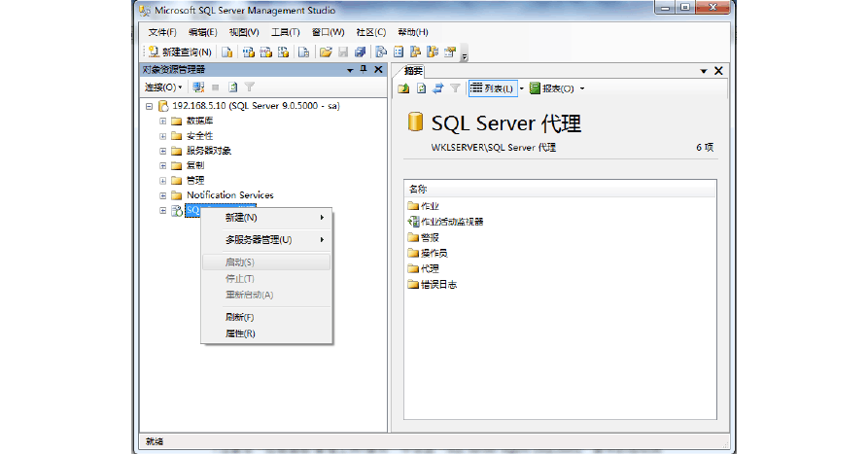Image resolution: width=868 pixels, height=454 pixels.
Task: Select the 作业 folder in summary list
Action: [x=424, y=206]
